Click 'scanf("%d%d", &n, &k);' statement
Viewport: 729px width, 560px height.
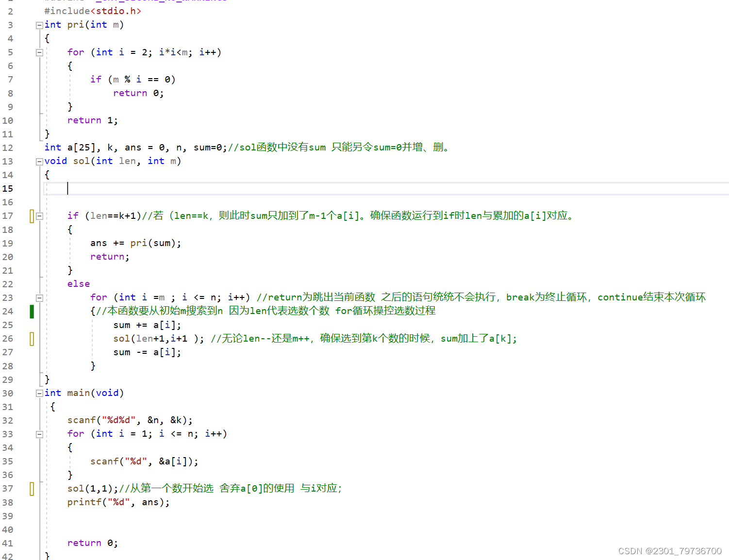(x=130, y=420)
